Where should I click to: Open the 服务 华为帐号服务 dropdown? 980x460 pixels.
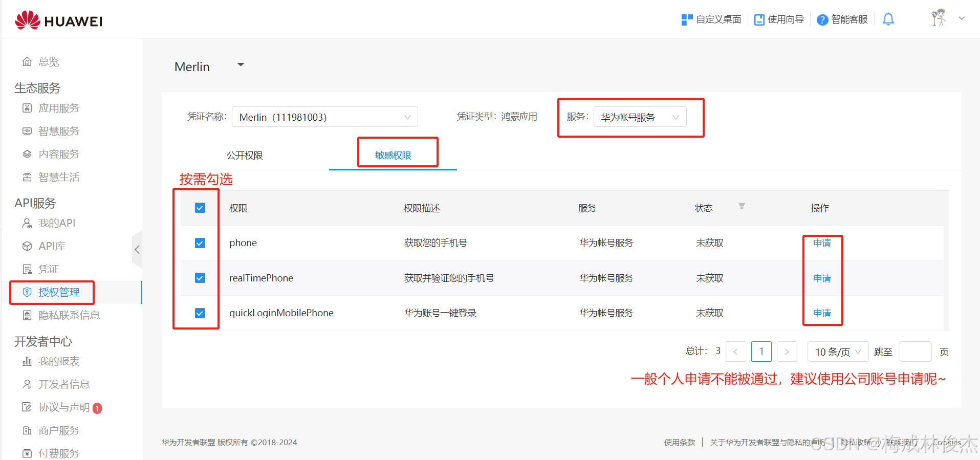click(x=640, y=117)
